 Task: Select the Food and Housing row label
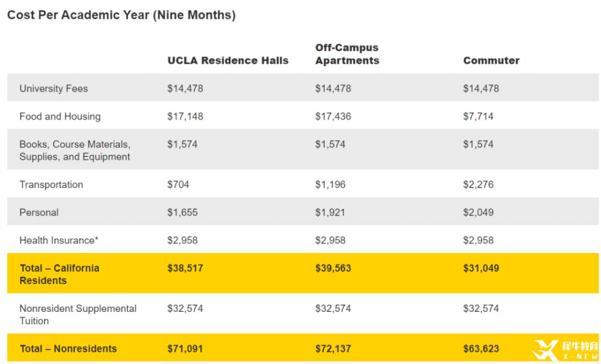pos(60,117)
